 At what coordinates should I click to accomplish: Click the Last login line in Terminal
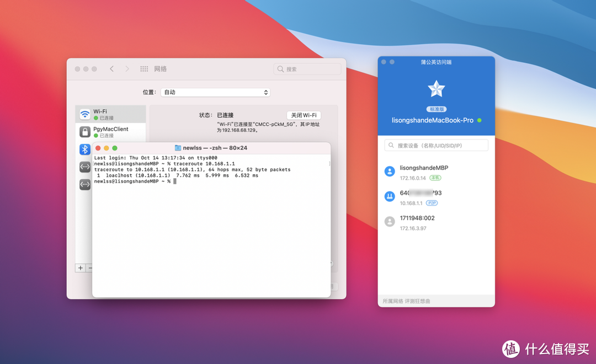coord(156,158)
